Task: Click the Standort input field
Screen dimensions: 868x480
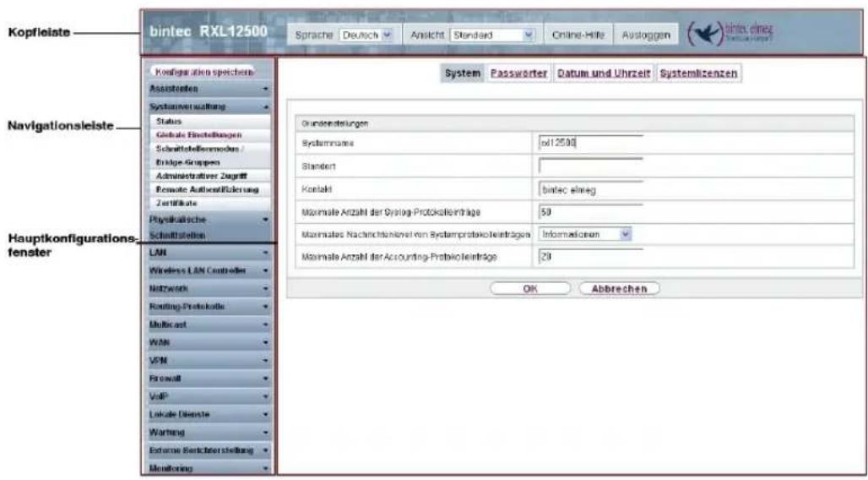Action: click(591, 166)
